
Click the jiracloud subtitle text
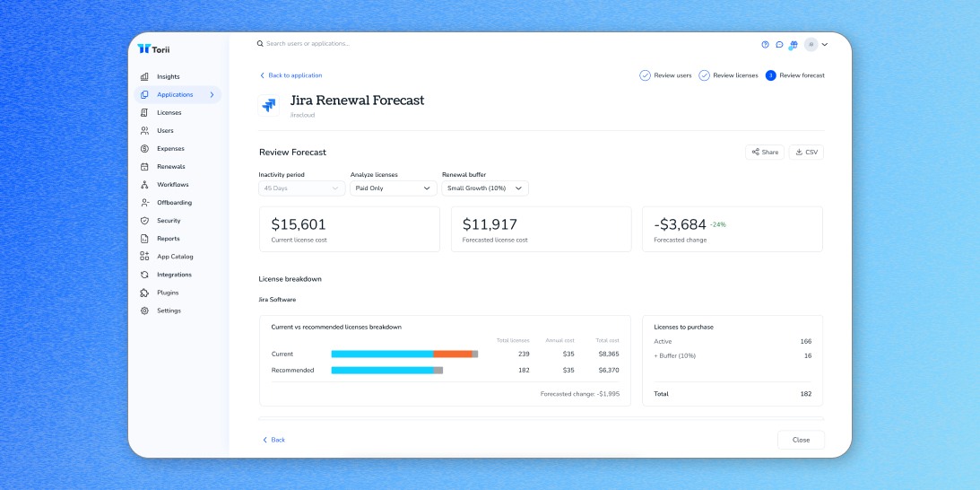[302, 115]
